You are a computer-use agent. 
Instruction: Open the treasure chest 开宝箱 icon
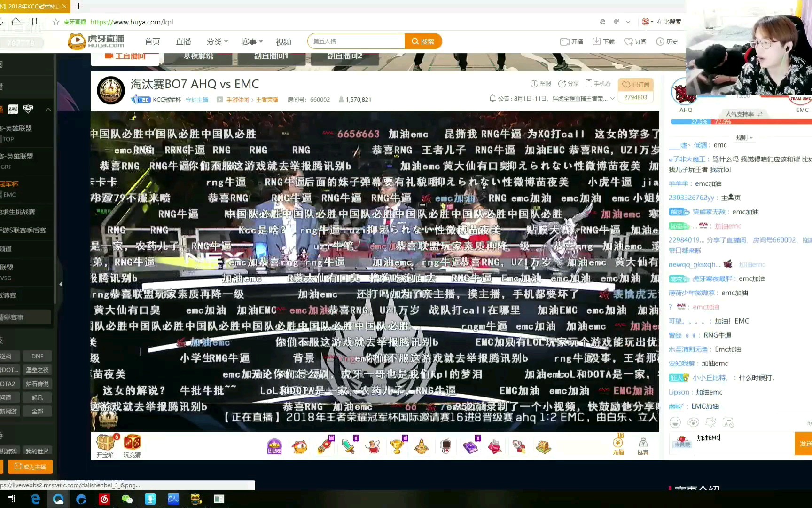click(x=105, y=445)
